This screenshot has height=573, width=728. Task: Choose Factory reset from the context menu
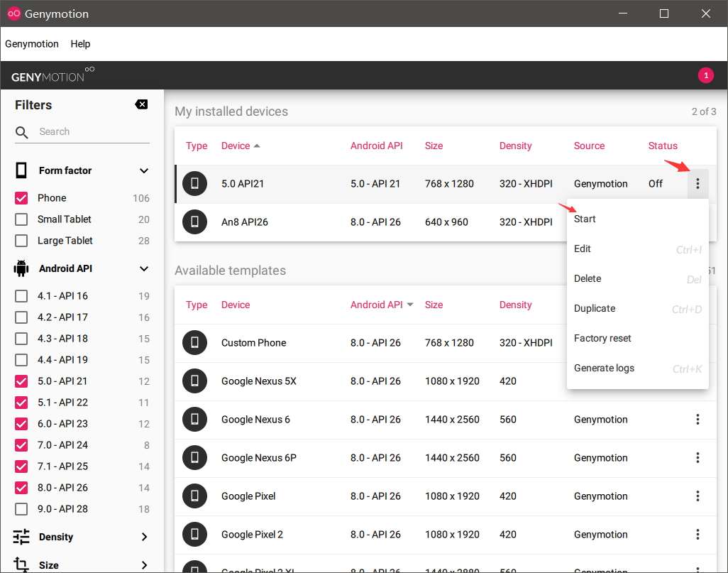point(637,338)
